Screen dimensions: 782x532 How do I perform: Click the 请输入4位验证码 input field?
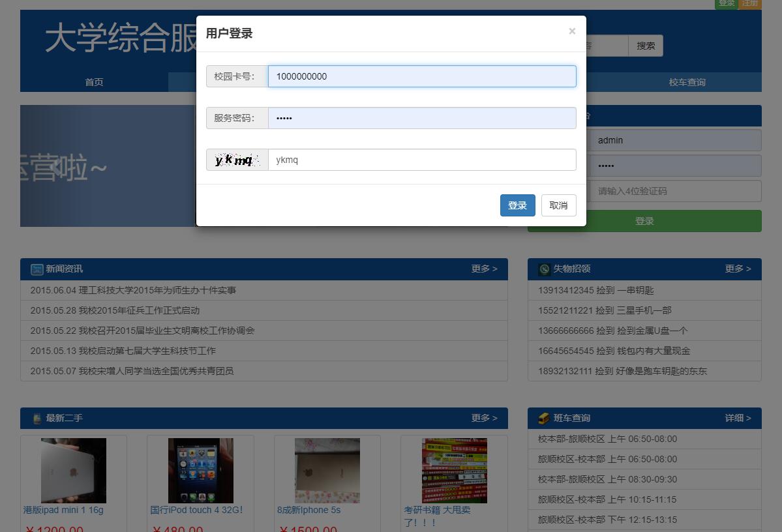[x=675, y=190]
